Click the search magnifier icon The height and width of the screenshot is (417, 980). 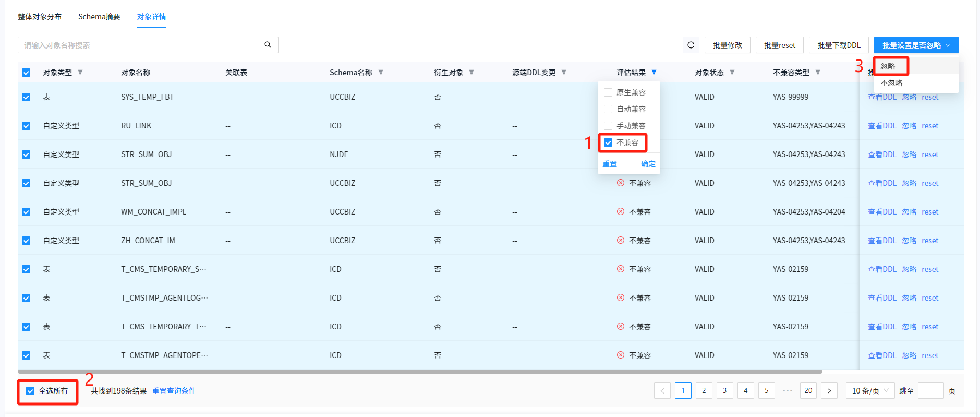click(268, 45)
